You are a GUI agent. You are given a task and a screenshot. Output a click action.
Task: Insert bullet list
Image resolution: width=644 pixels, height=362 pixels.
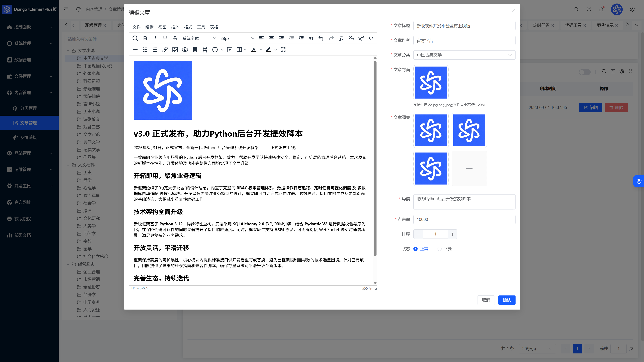[145, 50]
